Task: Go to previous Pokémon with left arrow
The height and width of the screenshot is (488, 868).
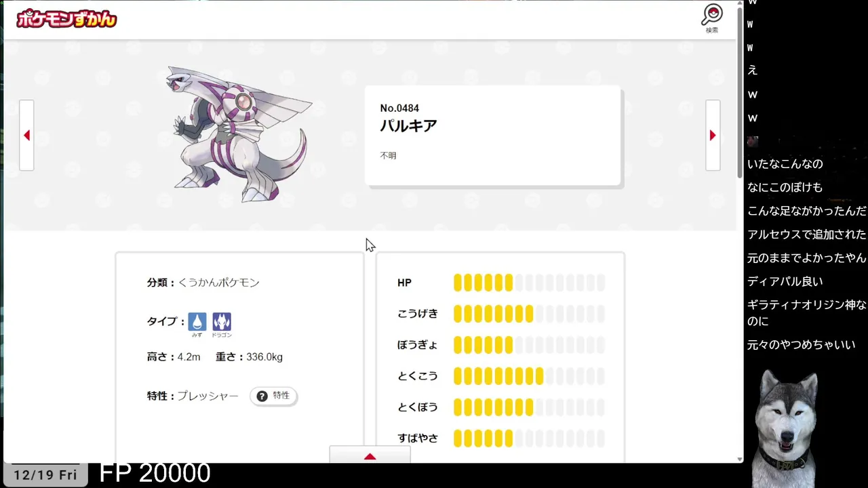Action: pyautogui.click(x=26, y=136)
